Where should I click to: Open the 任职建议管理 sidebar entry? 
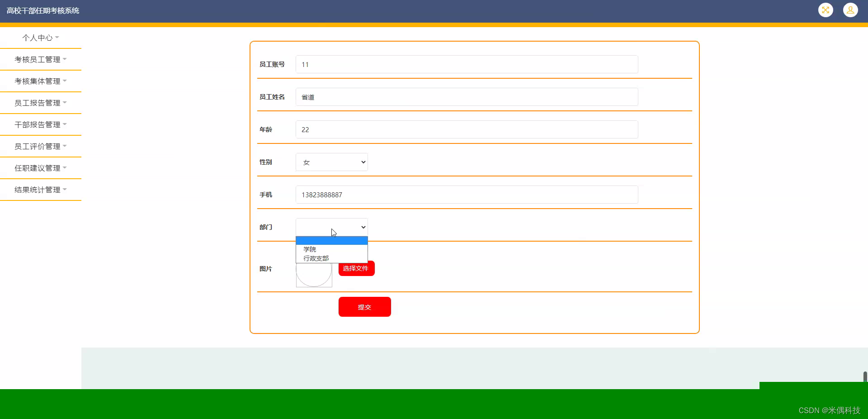tap(41, 168)
